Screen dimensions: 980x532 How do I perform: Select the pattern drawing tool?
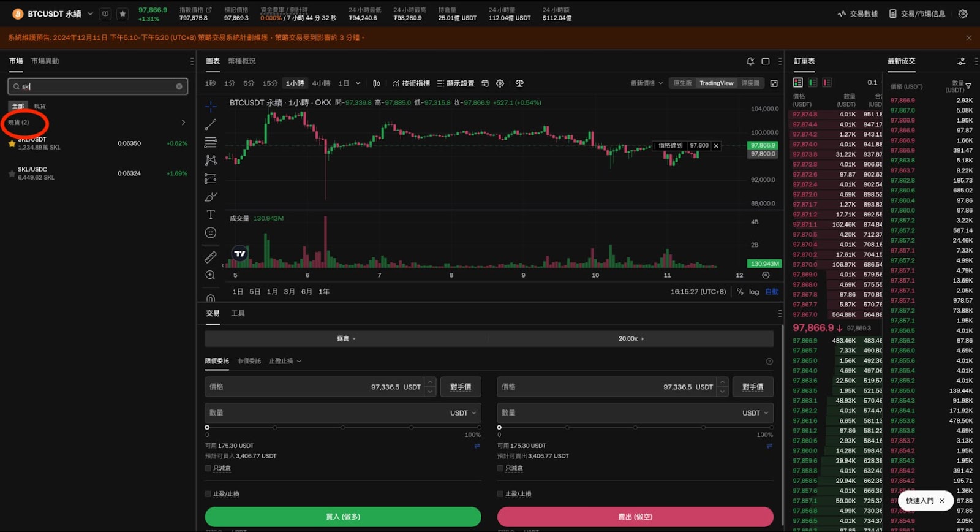click(x=211, y=160)
